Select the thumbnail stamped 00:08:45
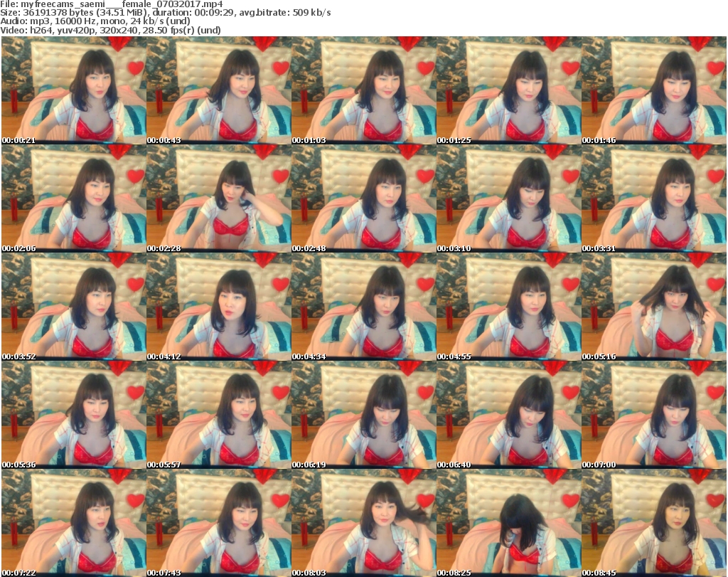Image resolution: width=728 pixels, height=577 pixels. [654, 523]
